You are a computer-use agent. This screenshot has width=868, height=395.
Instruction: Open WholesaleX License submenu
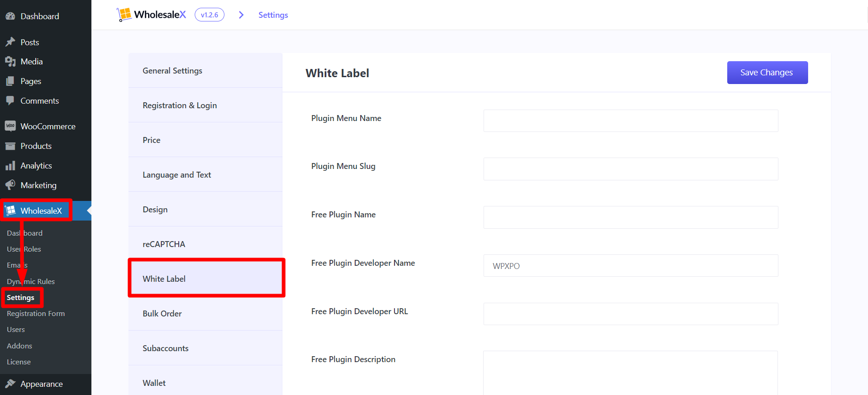(x=19, y=362)
